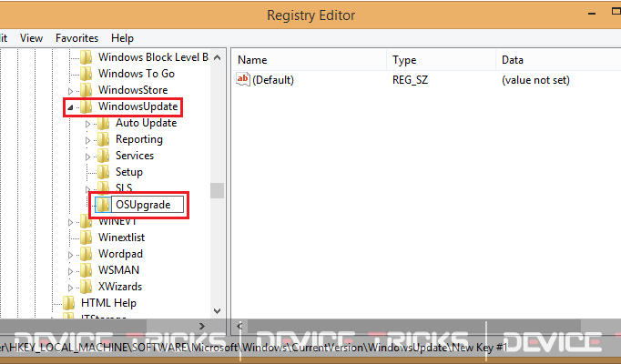This screenshot has height=364, width=621.
Task: Click the HTML Help folder icon
Action: click(68, 303)
